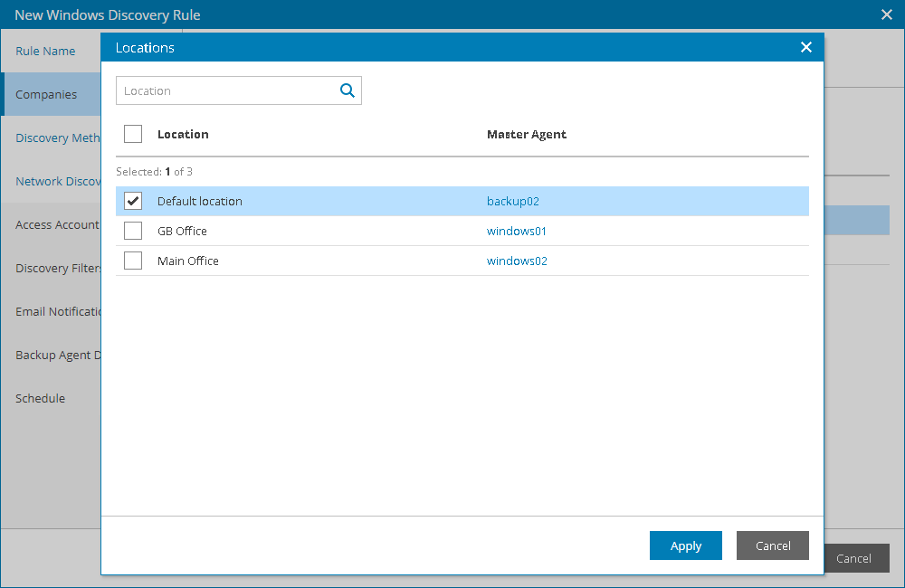905x588 pixels.
Task: Sort by the Master Agent column header
Action: [x=526, y=134]
